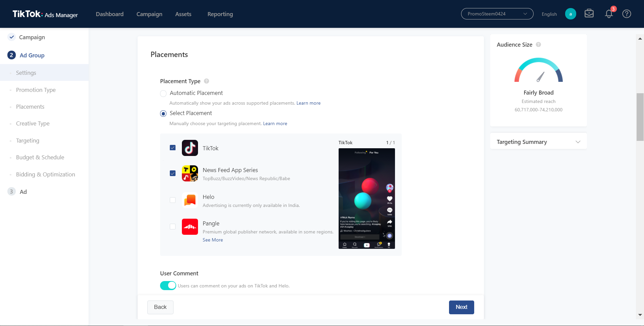Click the Pangle app icon
This screenshot has height=326, width=644.
pyautogui.click(x=190, y=226)
